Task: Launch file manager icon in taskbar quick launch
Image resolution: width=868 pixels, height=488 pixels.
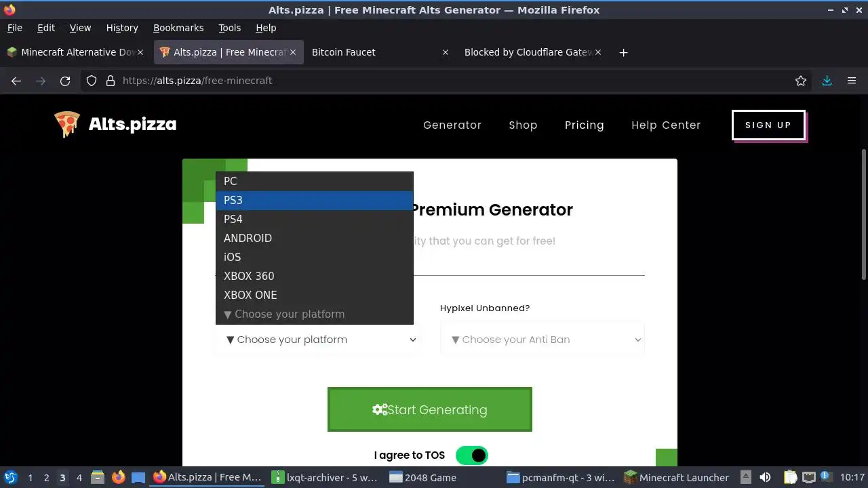Action: point(98,477)
